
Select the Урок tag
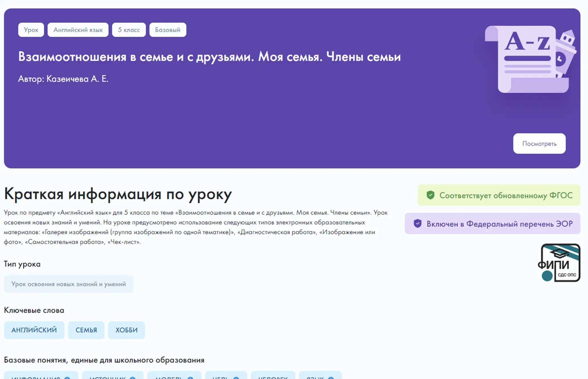pos(31,30)
